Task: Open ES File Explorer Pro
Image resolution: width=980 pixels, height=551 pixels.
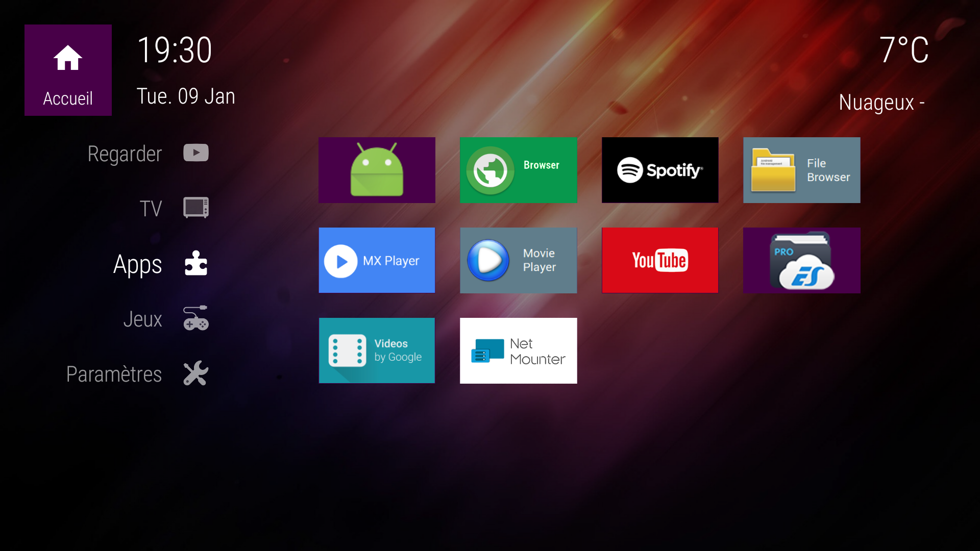Action: [801, 260]
